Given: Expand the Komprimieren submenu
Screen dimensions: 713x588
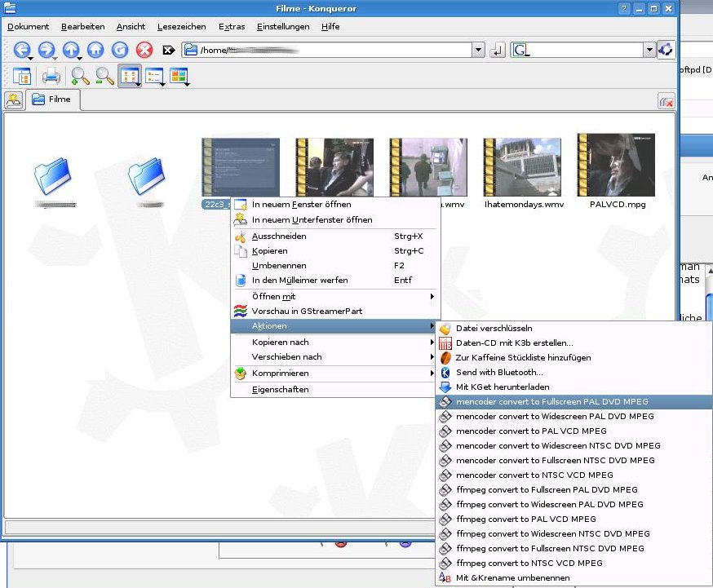Looking at the screenshot, I should point(335,374).
